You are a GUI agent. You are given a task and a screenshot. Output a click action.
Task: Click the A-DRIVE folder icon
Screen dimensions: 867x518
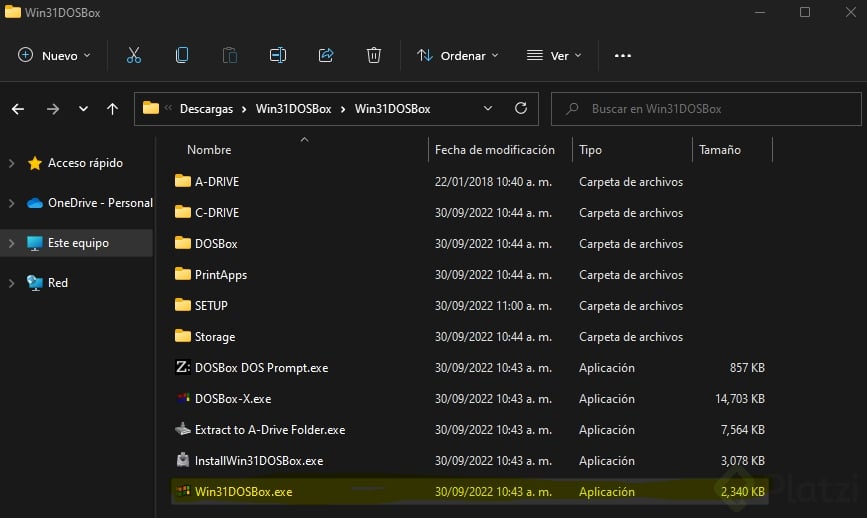(x=182, y=181)
